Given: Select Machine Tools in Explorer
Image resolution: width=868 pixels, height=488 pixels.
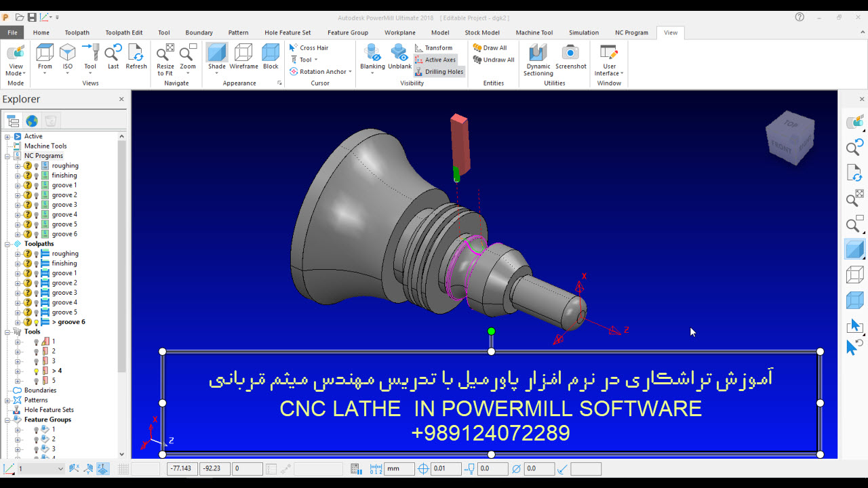Looking at the screenshot, I should pyautogui.click(x=45, y=146).
